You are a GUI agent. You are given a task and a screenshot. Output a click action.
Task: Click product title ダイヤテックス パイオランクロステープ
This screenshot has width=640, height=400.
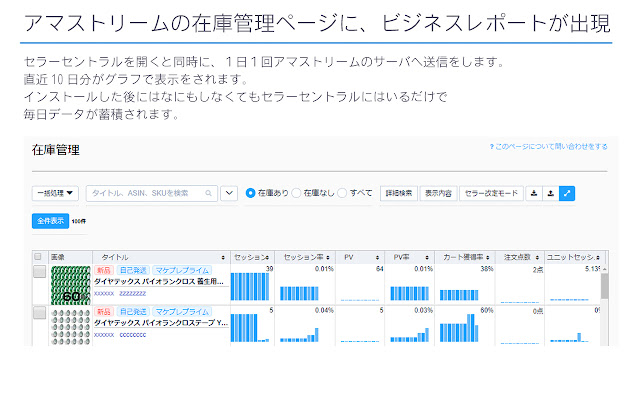coord(161,323)
